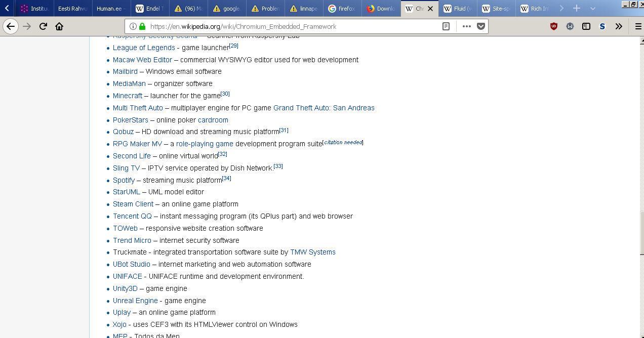
Task: Jump to footnote reference 29
Action: (x=233, y=46)
